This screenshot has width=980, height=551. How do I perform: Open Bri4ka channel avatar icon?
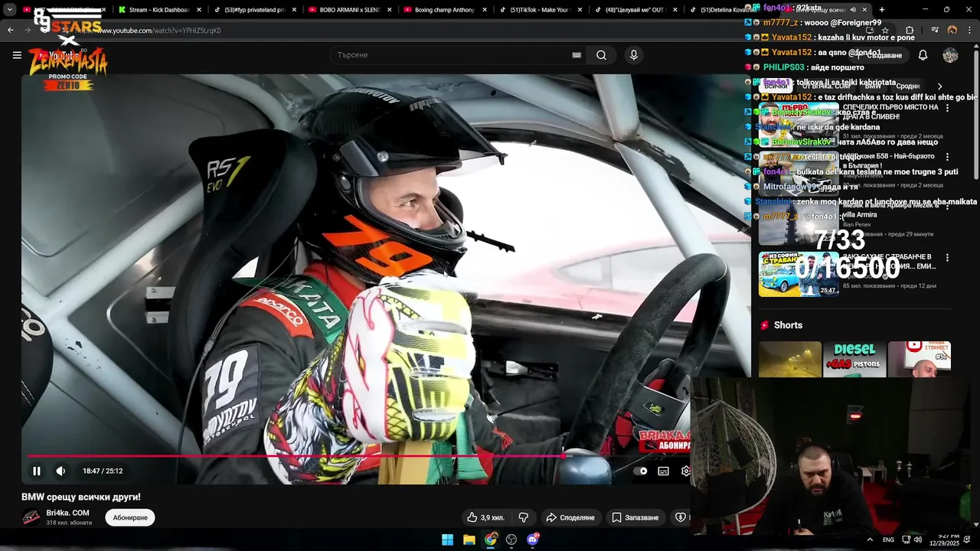(31, 517)
